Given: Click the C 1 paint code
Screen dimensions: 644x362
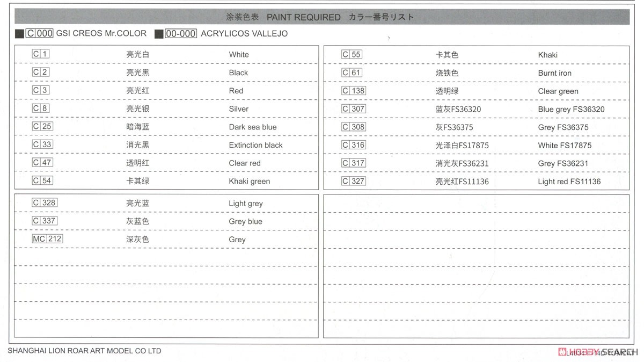Looking at the screenshot, I should click(x=41, y=54).
